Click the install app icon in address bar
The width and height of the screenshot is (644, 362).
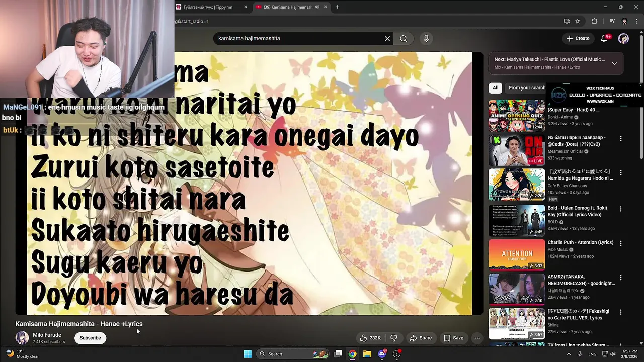[567, 21]
